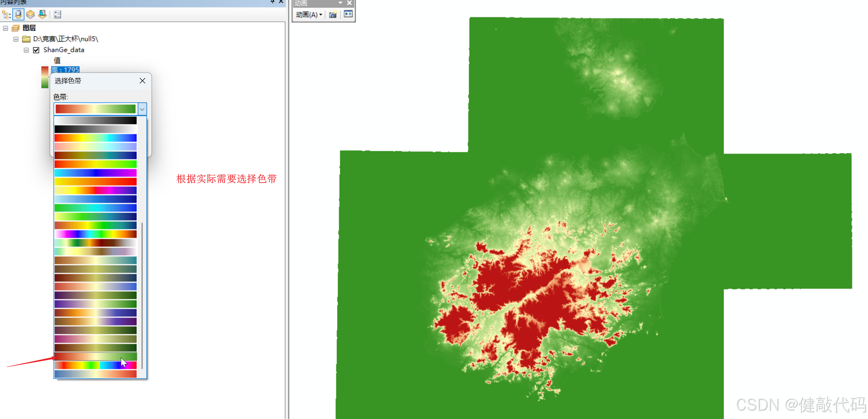The width and height of the screenshot is (868, 419).
Task: Open the 动画(A) menu
Action: 309,15
